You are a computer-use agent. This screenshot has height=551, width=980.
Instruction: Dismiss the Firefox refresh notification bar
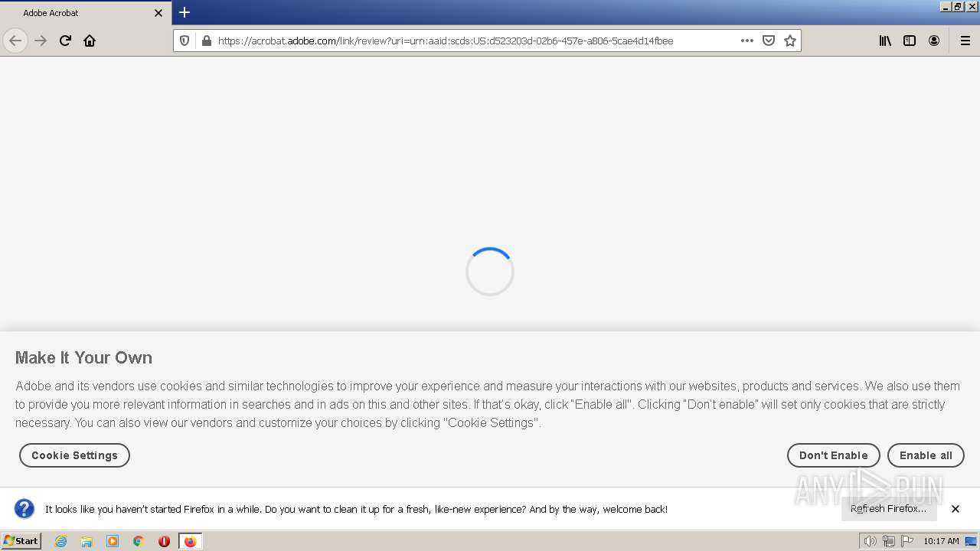click(x=955, y=509)
